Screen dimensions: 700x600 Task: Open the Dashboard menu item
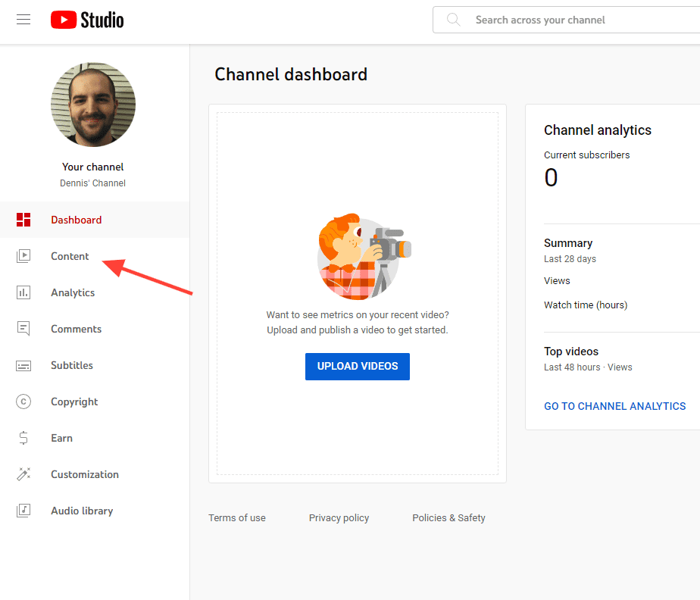76,220
